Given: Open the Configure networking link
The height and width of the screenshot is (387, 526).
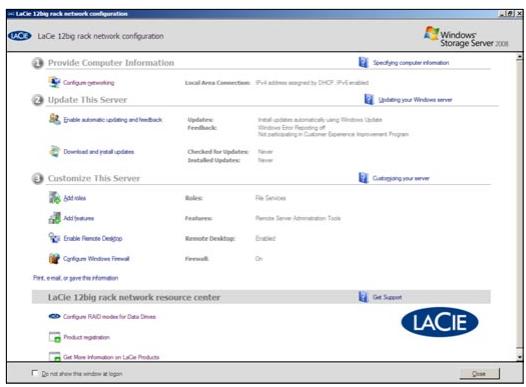Looking at the screenshot, I should tap(89, 83).
